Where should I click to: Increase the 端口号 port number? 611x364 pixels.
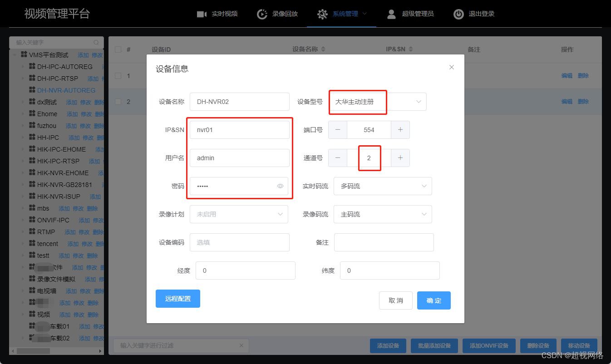pyautogui.click(x=400, y=130)
